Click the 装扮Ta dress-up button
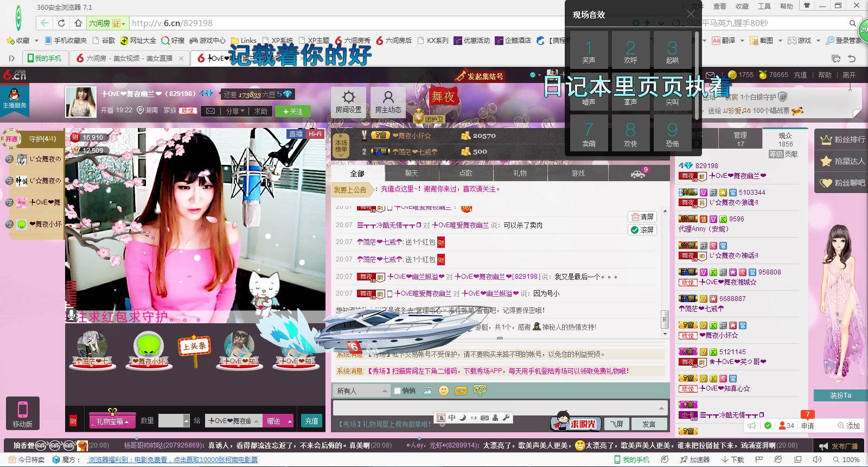 pos(840,395)
